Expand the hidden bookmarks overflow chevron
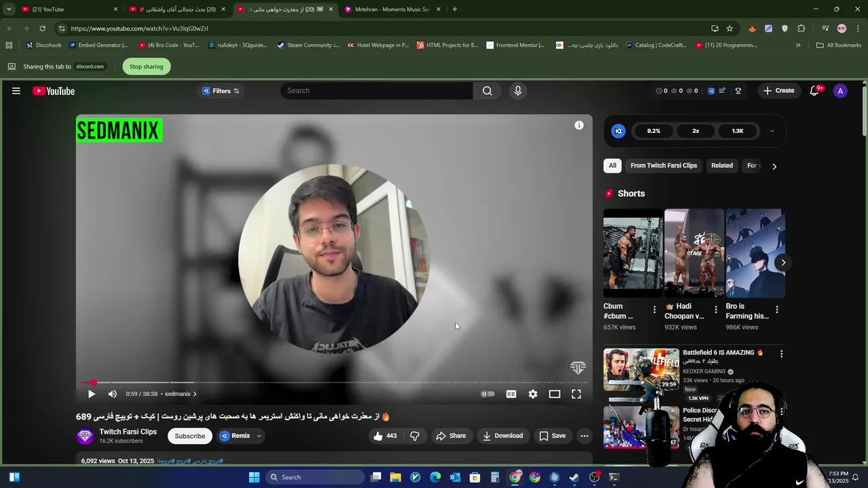The width and height of the screenshot is (868, 488). point(798,45)
